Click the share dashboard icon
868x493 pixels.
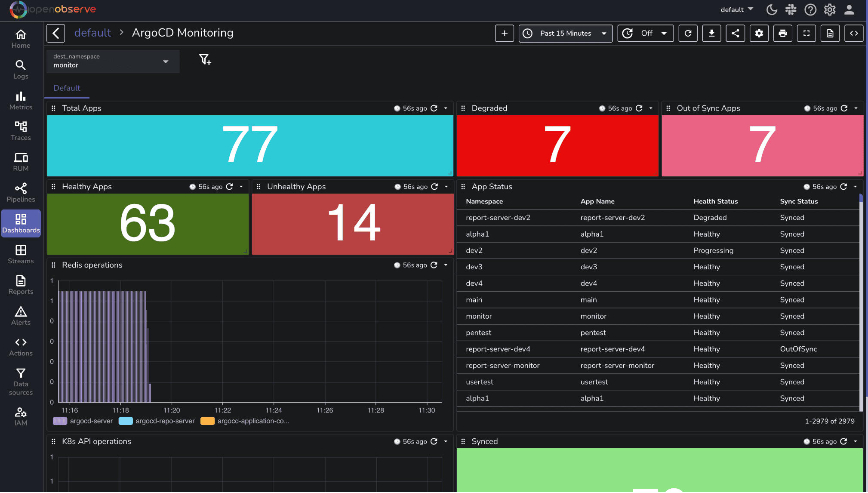[x=736, y=33]
